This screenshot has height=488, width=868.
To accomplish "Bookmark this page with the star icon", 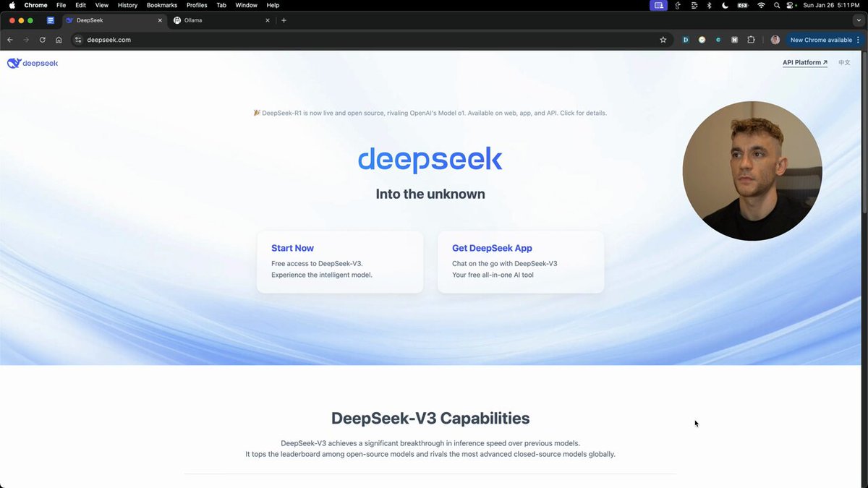I will (x=663, y=40).
